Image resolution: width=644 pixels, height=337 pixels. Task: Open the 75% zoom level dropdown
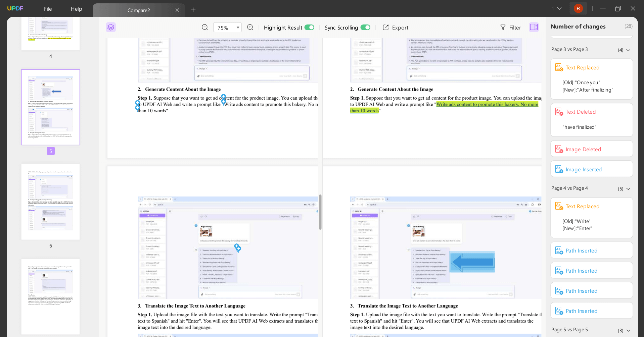[238, 27]
